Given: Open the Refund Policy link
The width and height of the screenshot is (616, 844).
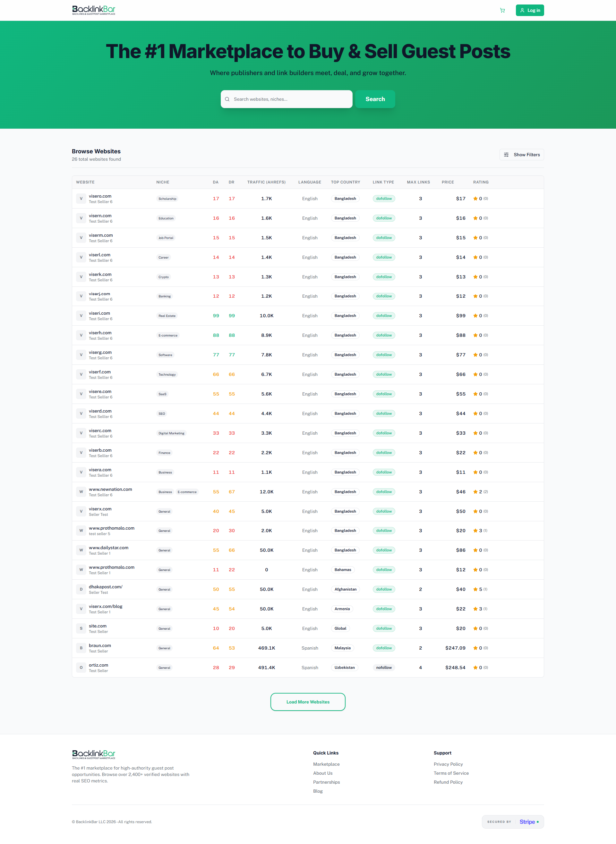Looking at the screenshot, I should (448, 782).
